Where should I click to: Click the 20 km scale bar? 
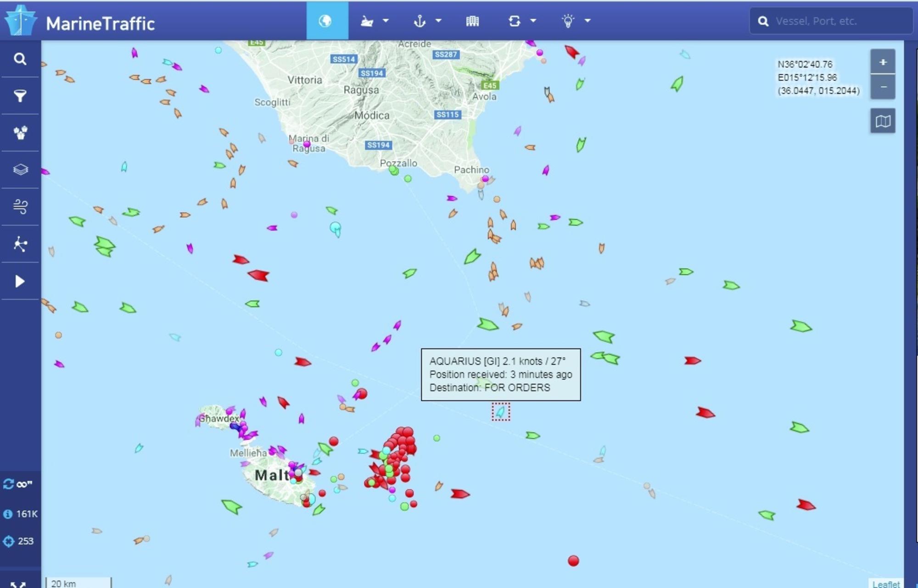(78, 583)
